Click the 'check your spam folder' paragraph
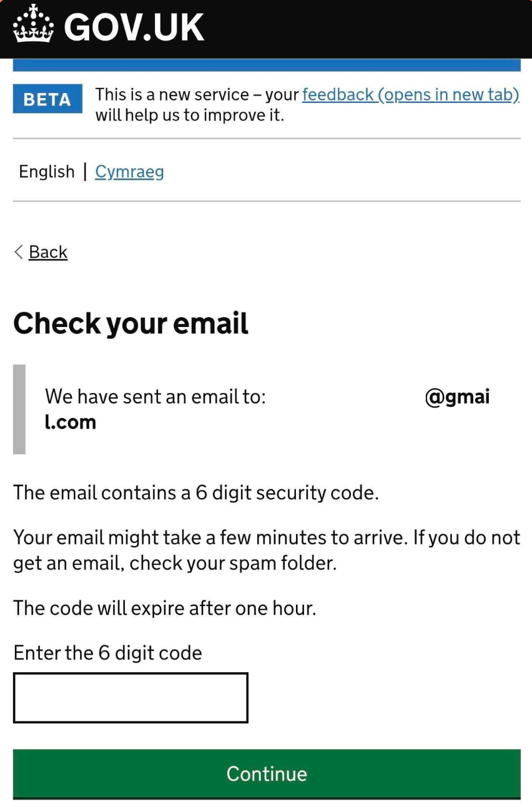The height and width of the screenshot is (812, 532). tap(267, 550)
